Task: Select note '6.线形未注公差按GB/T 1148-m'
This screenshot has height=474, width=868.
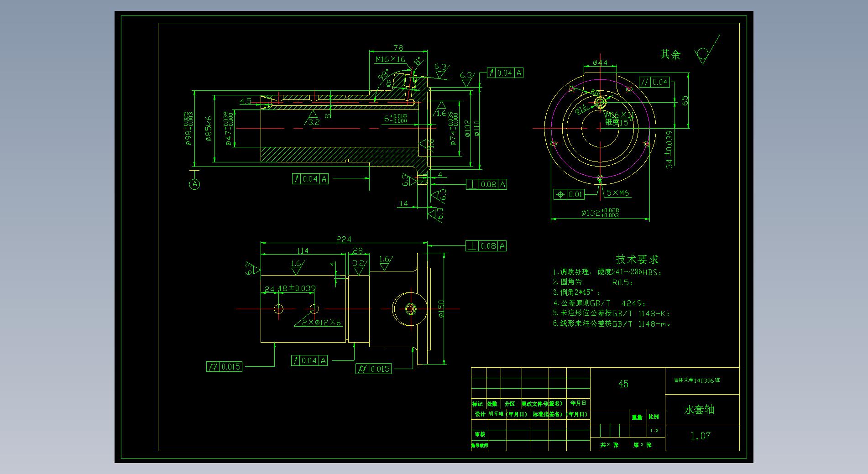Action: coord(612,324)
